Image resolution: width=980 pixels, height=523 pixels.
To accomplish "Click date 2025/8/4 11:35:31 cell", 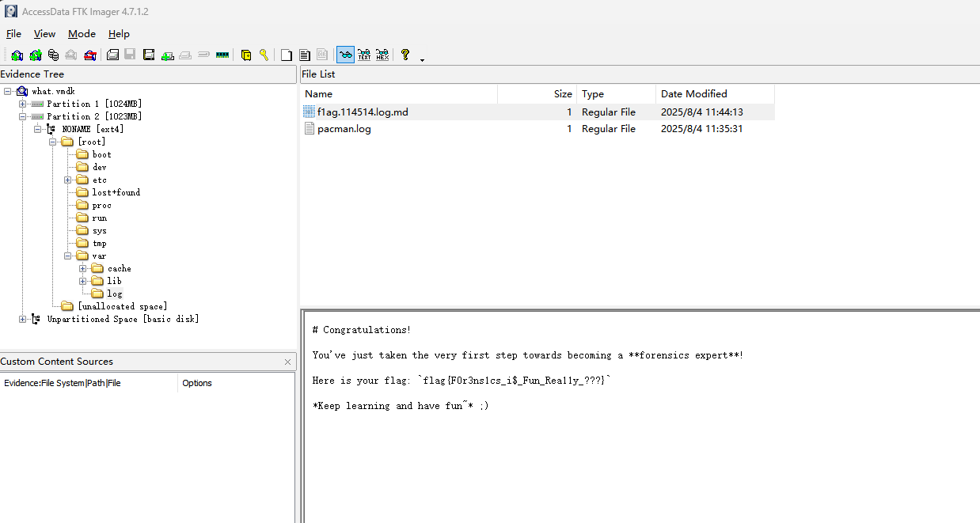I will coord(702,129).
